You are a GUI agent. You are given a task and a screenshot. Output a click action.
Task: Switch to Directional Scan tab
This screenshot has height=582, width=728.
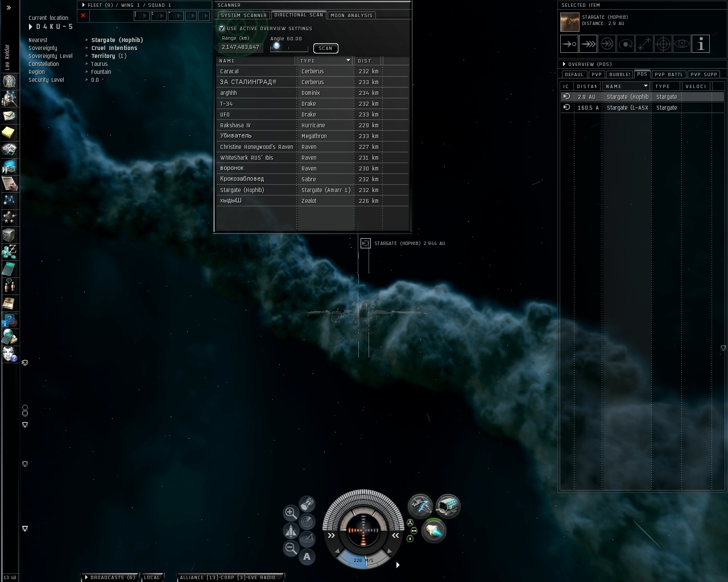coord(299,15)
